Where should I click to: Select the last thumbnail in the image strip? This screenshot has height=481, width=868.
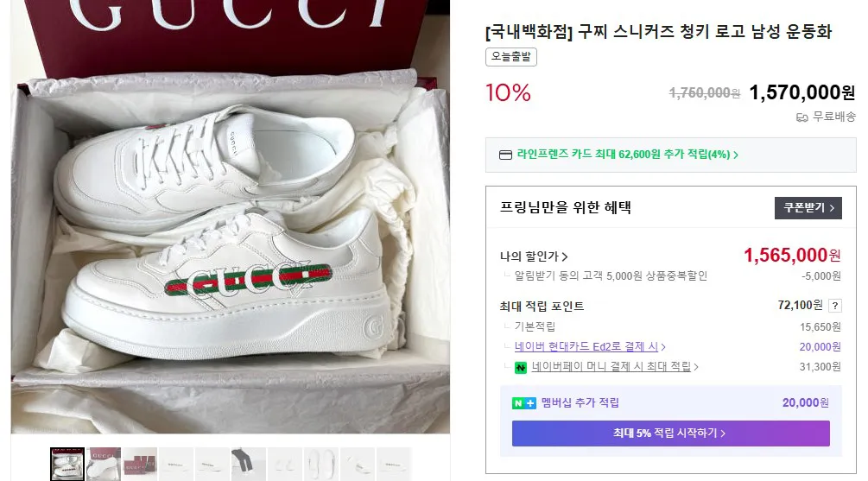tap(393, 464)
